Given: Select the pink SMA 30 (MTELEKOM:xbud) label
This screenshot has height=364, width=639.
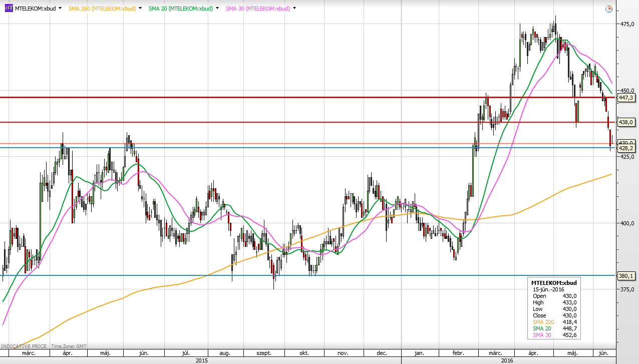Looking at the screenshot, I should (x=258, y=9).
